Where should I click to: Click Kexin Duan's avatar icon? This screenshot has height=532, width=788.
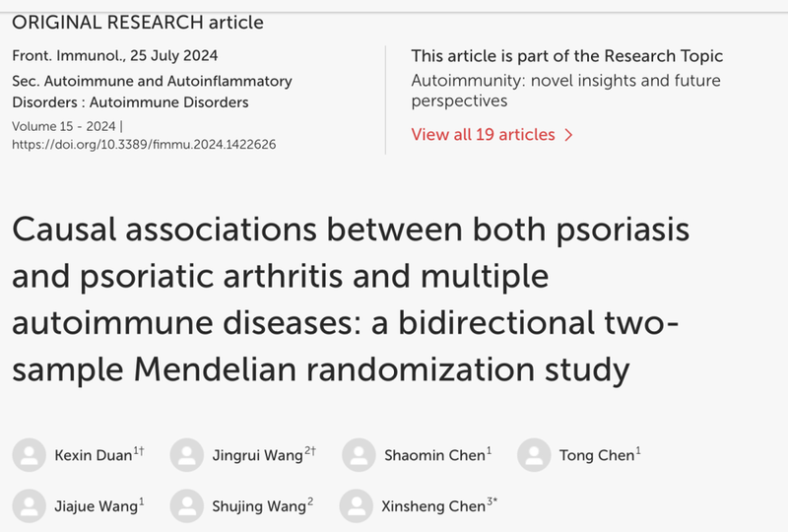point(30,455)
